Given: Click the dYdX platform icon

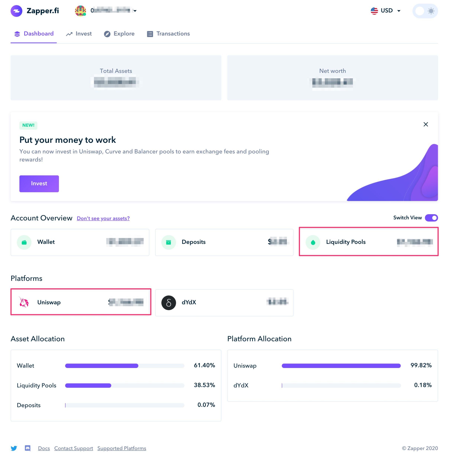Looking at the screenshot, I should pos(168,303).
